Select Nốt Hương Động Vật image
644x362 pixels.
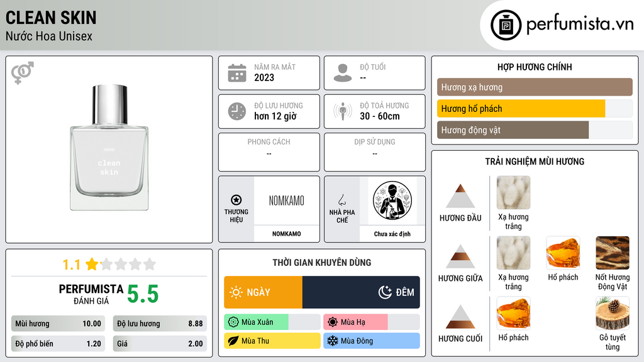click(x=613, y=253)
